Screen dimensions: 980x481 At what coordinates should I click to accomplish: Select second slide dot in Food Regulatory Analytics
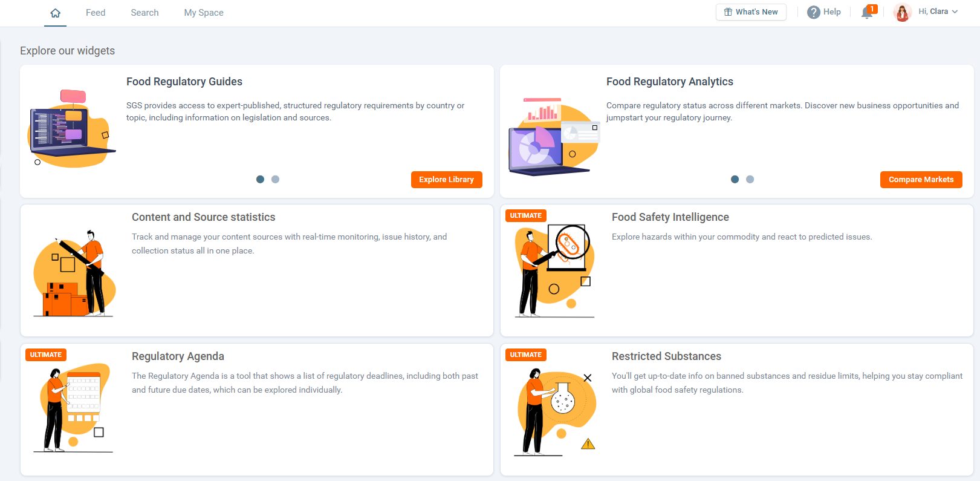(750, 179)
